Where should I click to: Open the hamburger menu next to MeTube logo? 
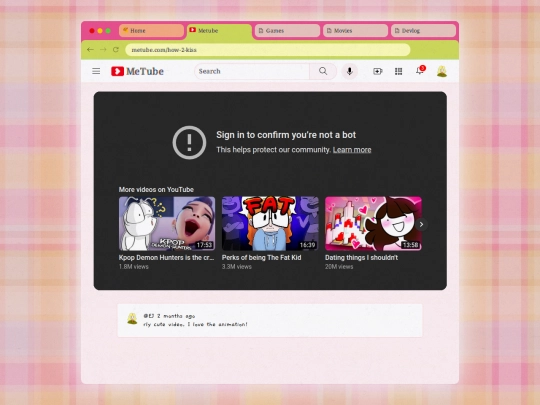point(96,71)
